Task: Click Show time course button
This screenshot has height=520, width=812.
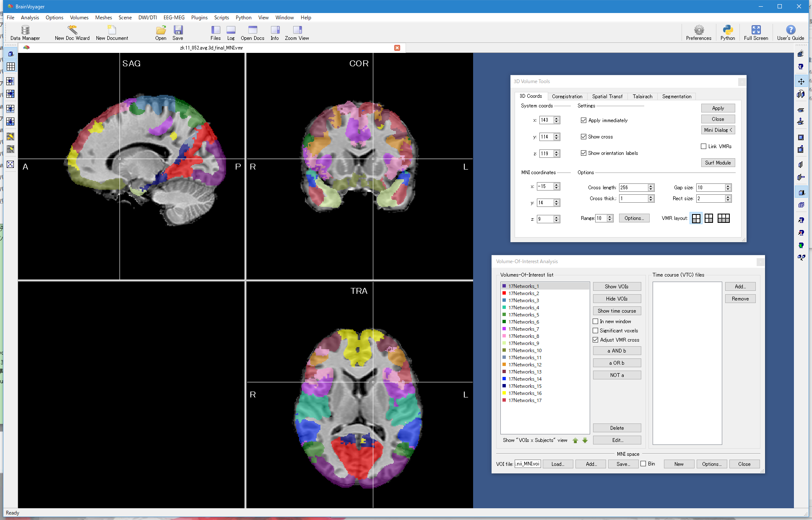Action: pyautogui.click(x=617, y=311)
